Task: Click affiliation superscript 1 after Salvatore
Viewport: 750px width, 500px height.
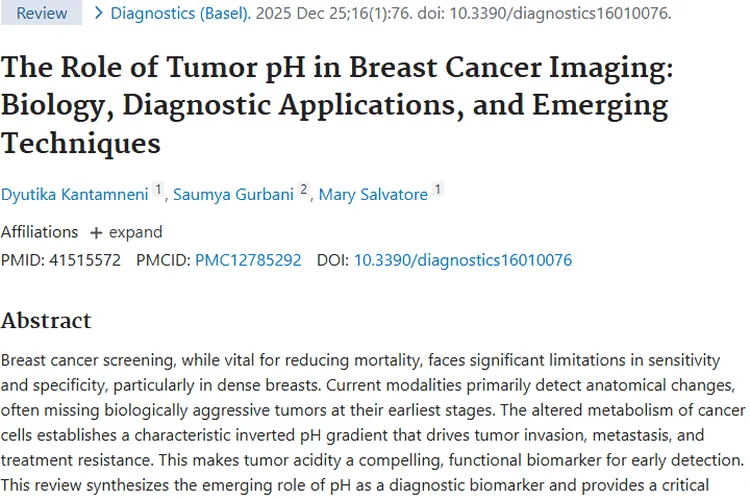Action: (438, 189)
